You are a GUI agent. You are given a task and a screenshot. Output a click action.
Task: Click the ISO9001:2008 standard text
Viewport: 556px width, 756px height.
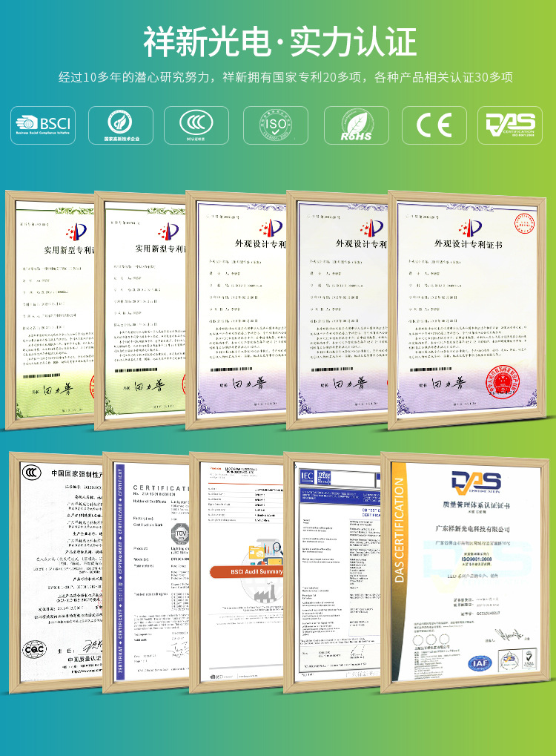476,559
